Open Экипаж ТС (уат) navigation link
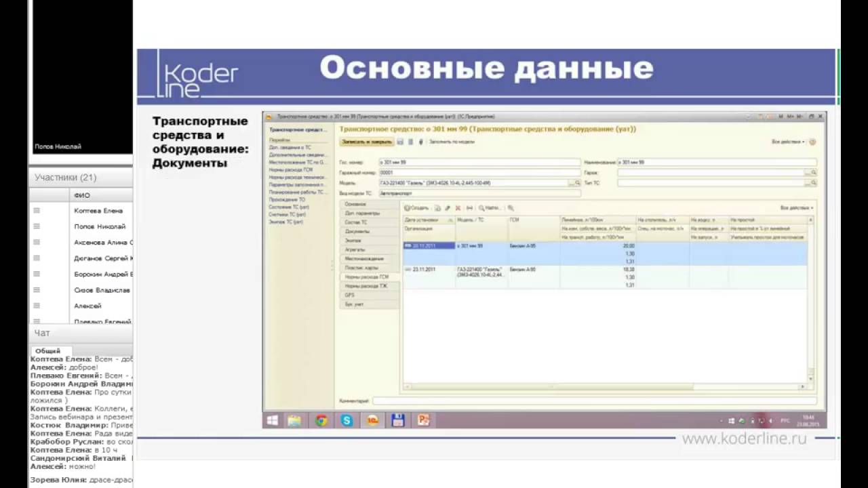The image size is (868, 488). [x=286, y=222]
